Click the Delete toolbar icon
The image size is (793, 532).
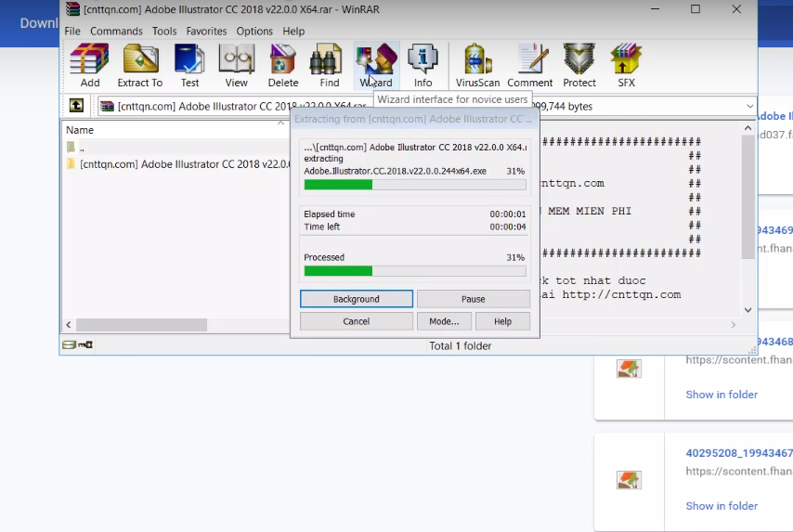click(282, 66)
